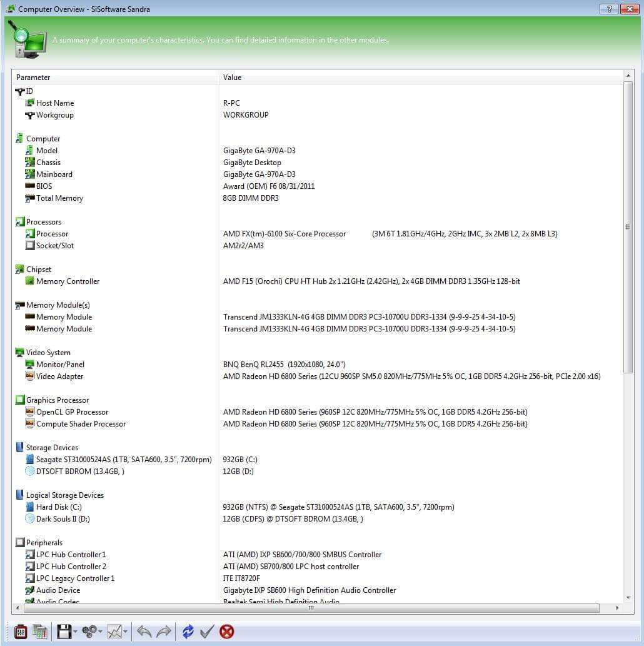Image resolution: width=644 pixels, height=646 pixels.
Task: Click the Value column header
Action: tap(232, 78)
